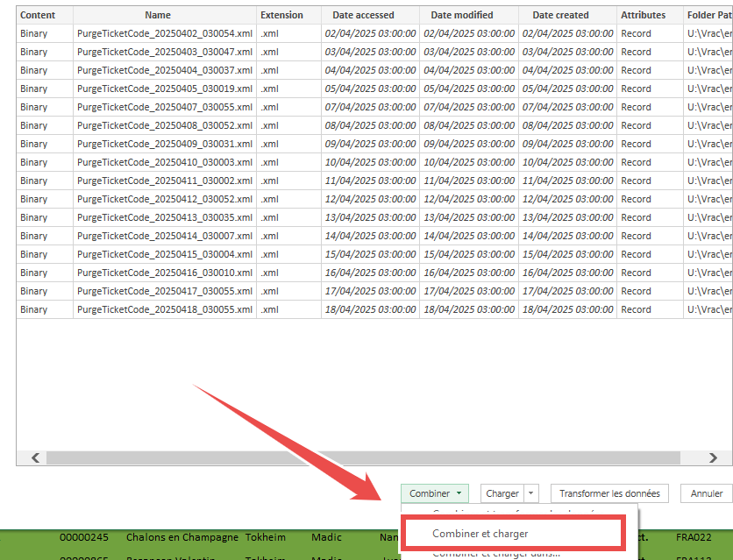Click the horizontal scrollbar left arrow

[35, 457]
